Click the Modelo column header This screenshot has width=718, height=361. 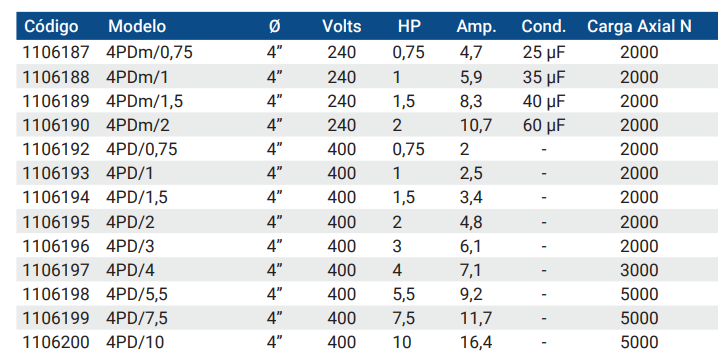136,26
